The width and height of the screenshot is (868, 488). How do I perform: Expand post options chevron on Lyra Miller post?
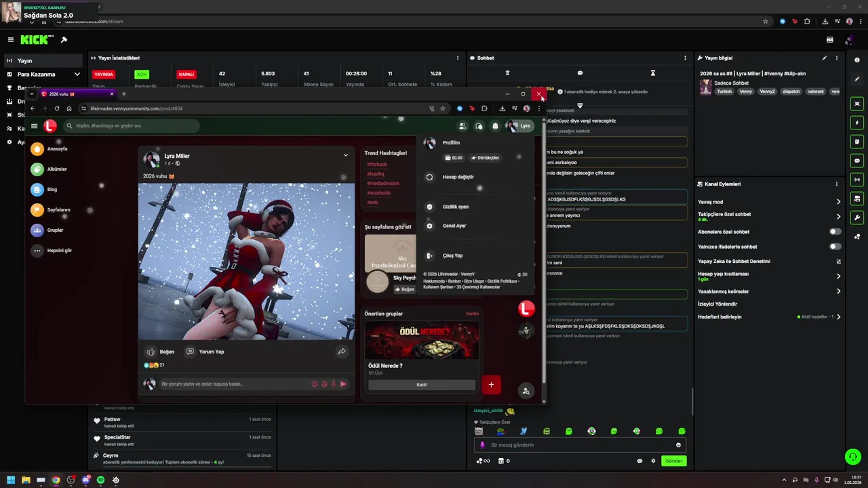click(x=346, y=155)
